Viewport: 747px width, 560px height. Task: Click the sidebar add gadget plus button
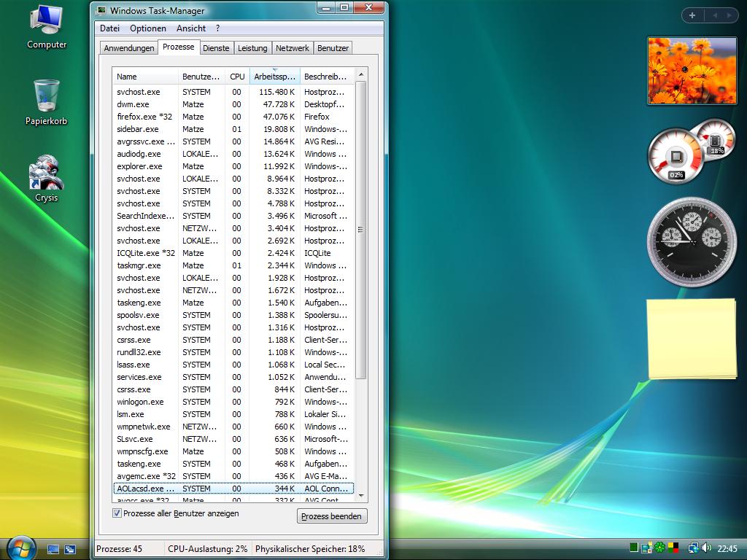click(x=692, y=15)
